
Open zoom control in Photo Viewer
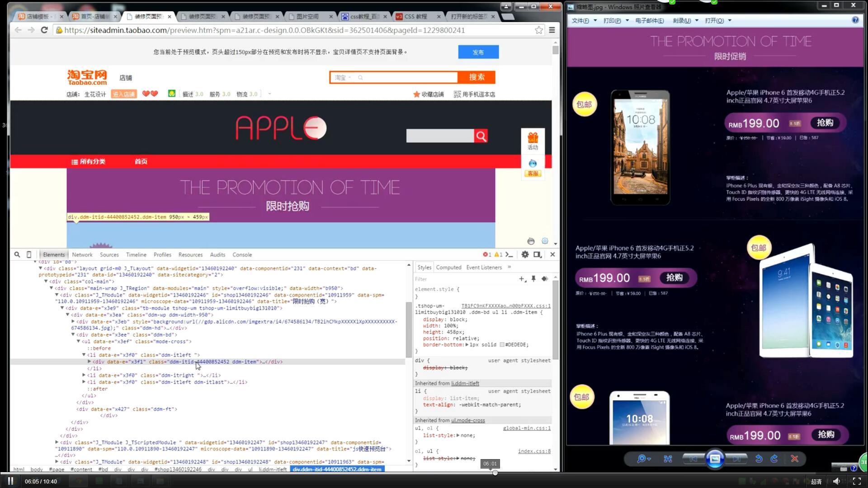644,459
